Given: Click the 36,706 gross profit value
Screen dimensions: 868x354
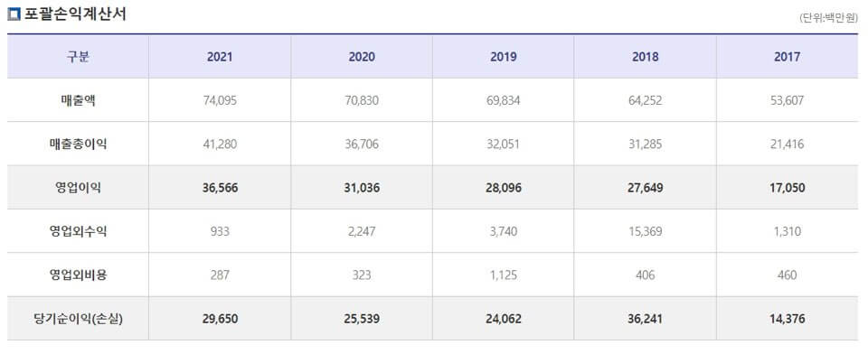Looking at the screenshot, I should pyautogui.click(x=362, y=144).
